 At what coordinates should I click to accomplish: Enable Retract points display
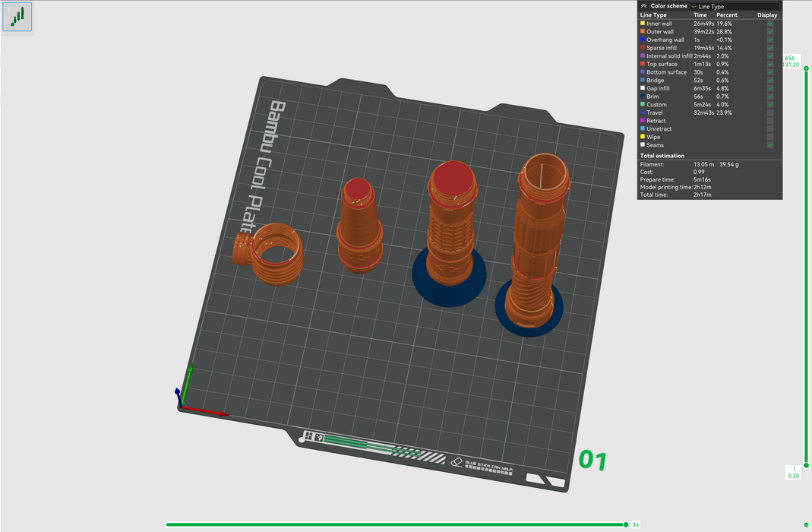pos(770,121)
